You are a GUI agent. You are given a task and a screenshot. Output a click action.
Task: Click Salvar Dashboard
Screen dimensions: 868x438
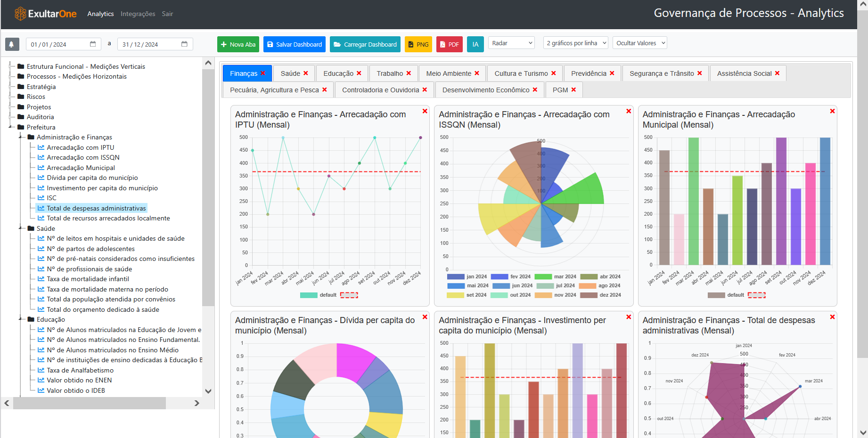coord(294,44)
